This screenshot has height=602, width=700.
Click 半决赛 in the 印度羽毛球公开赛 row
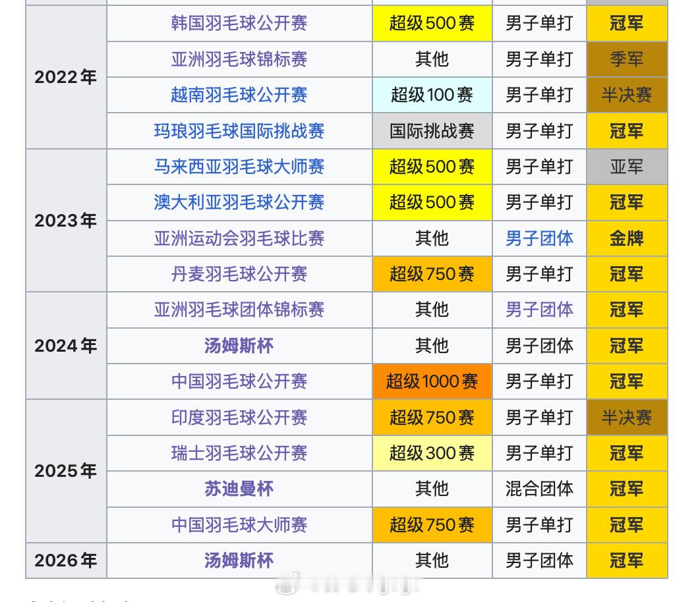coord(627,418)
